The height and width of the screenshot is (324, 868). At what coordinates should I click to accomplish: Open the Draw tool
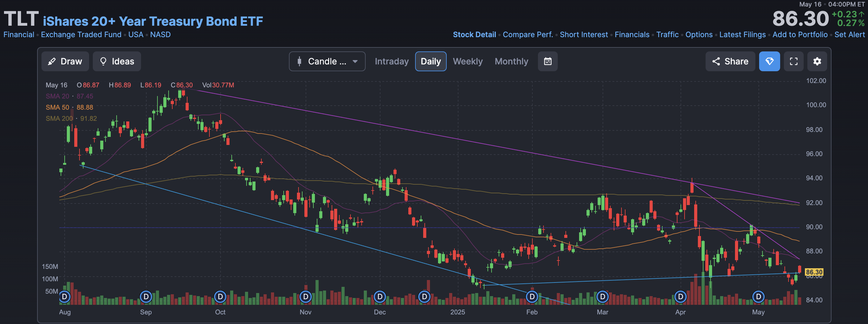pos(65,61)
